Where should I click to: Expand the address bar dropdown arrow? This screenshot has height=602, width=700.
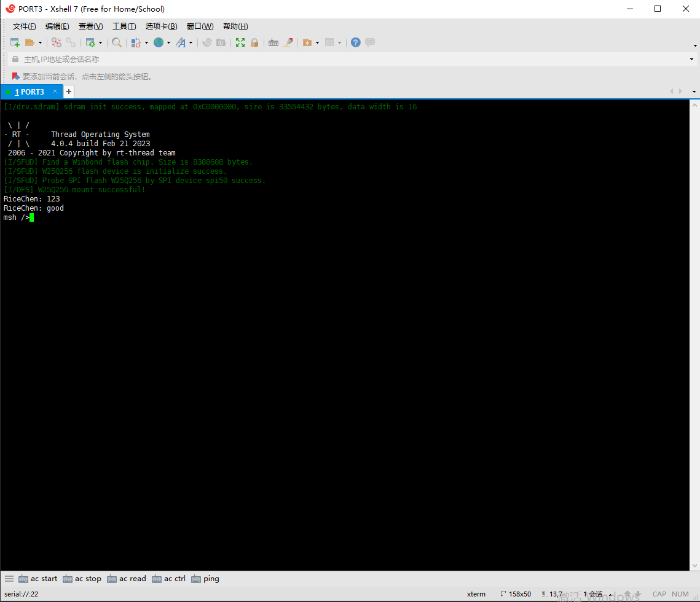(691, 60)
